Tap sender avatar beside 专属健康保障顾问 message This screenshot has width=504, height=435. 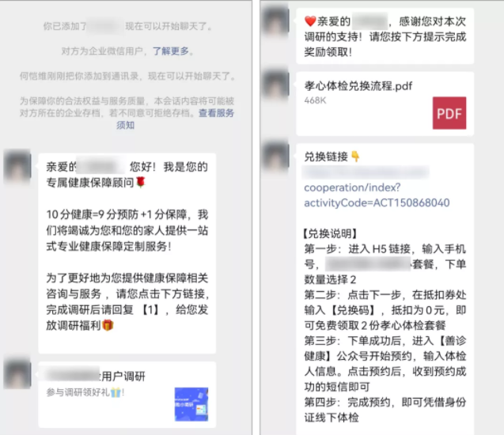click(x=17, y=167)
